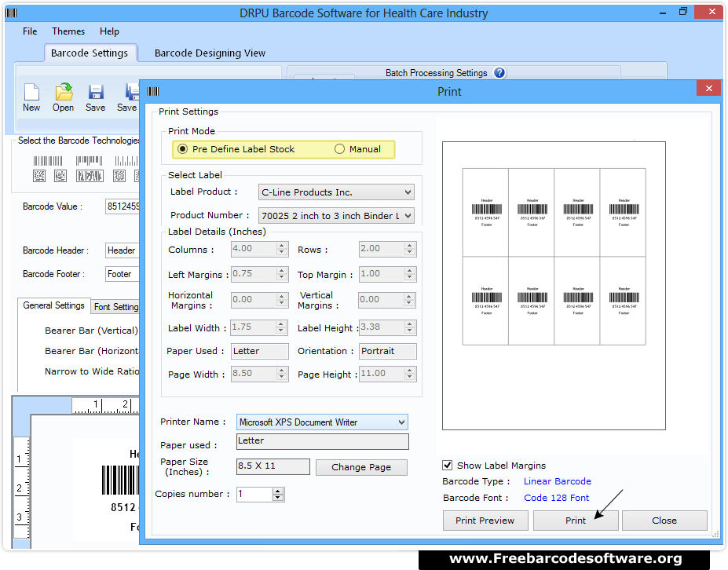Increase Label Width with up arrow
The image size is (728, 570).
click(x=281, y=324)
